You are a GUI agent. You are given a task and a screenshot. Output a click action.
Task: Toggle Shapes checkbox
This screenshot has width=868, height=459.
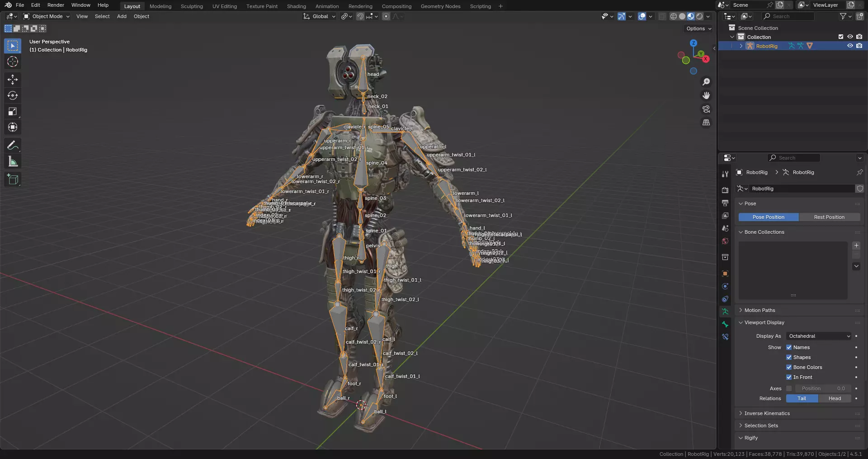click(789, 357)
